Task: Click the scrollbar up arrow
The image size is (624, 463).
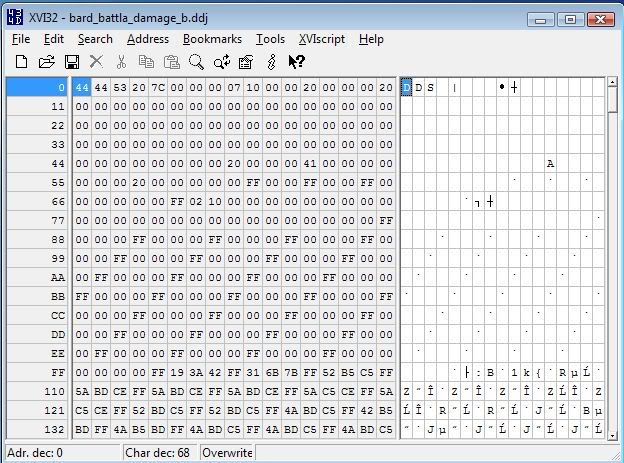Action: point(612,82)
